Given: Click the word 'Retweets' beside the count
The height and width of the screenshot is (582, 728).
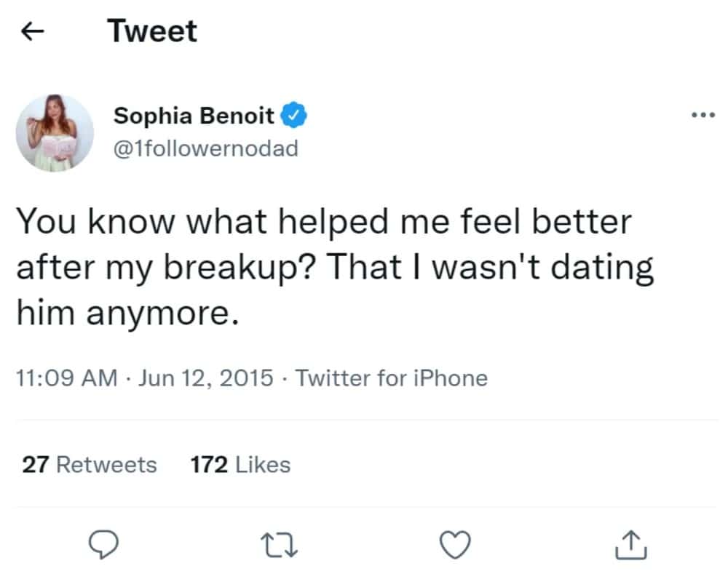Looking at the screenshot, I should point(106,464).
